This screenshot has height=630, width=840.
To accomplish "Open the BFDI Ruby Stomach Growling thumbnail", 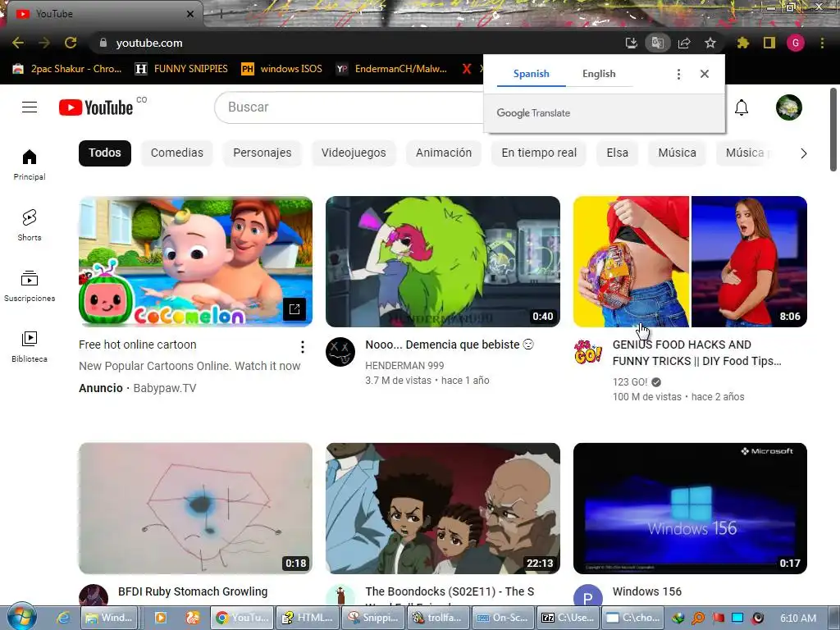I will pyautogui.click(x=195, y=509).
